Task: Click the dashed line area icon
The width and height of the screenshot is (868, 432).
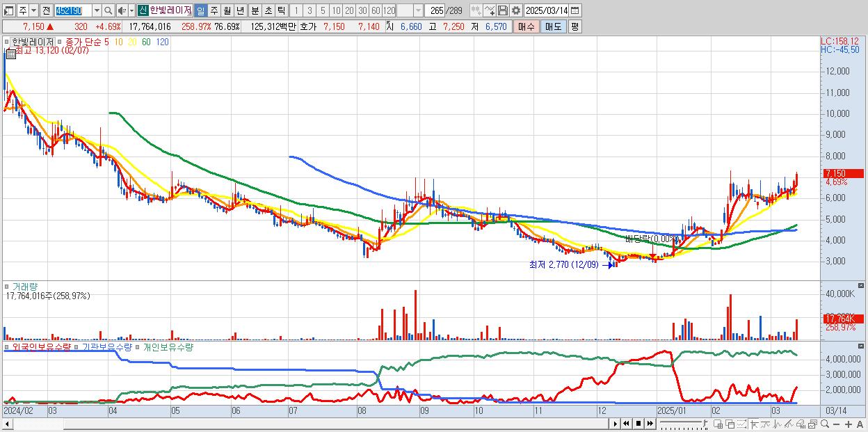Action: pos(741,424)
